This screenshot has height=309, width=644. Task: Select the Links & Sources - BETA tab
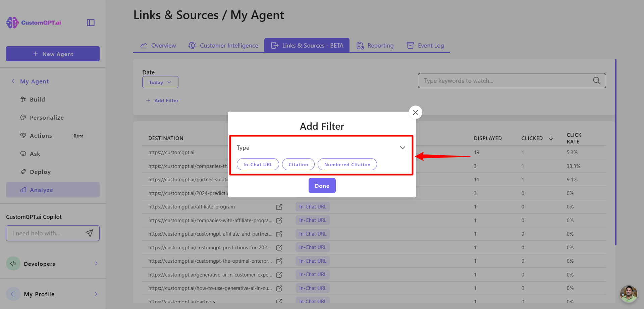307,45
